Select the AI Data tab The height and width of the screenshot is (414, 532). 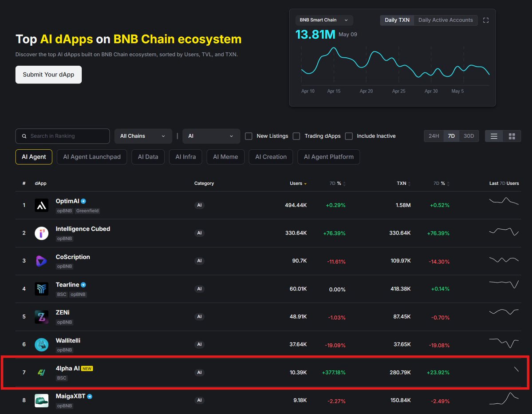pos(148,157)
